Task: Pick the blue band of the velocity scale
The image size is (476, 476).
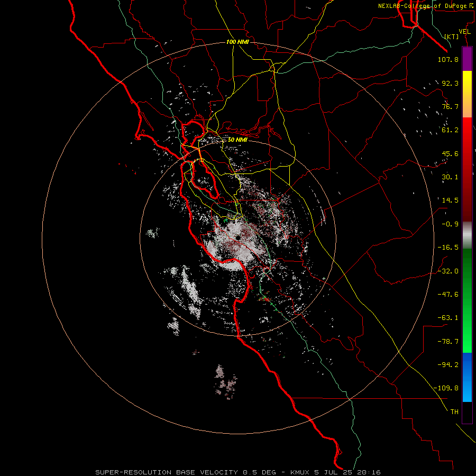Action: click(x=467, y=377)
